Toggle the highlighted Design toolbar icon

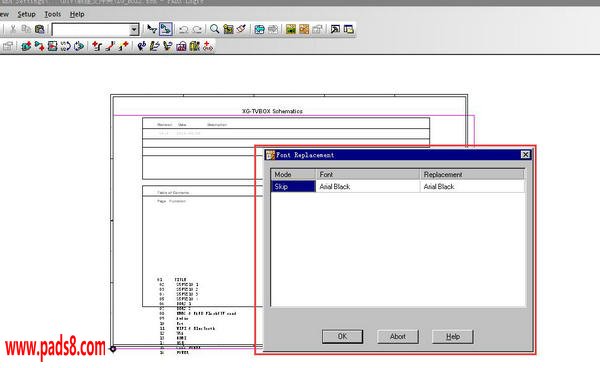pyautogui.click(x=166, y=29)
